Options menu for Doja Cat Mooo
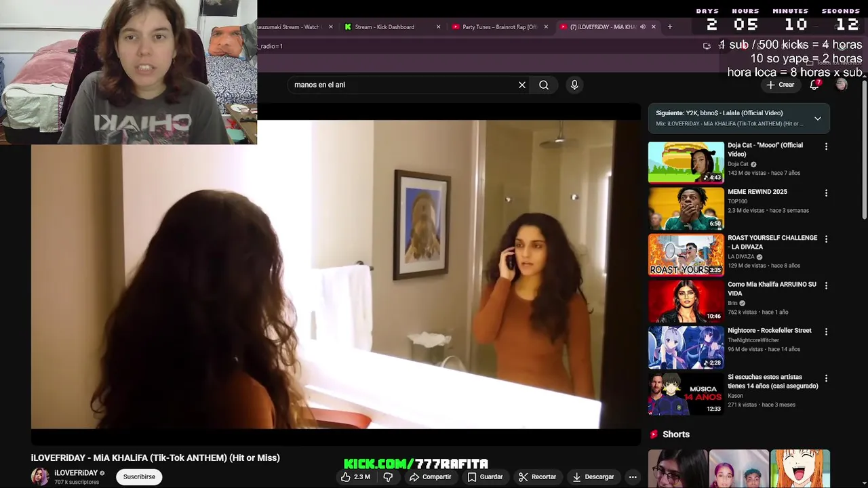Image resolution: width=868 pixels, height=488 pixels. (826, 146)
